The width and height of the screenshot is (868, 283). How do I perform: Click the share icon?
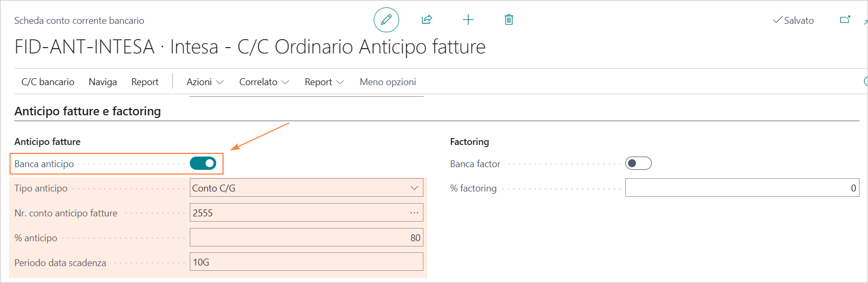pyautogui.click(x=427, y=20)
